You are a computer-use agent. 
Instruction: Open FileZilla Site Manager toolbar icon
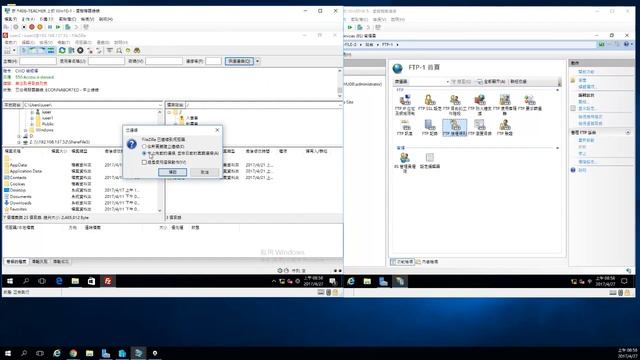tap(8, 50)
